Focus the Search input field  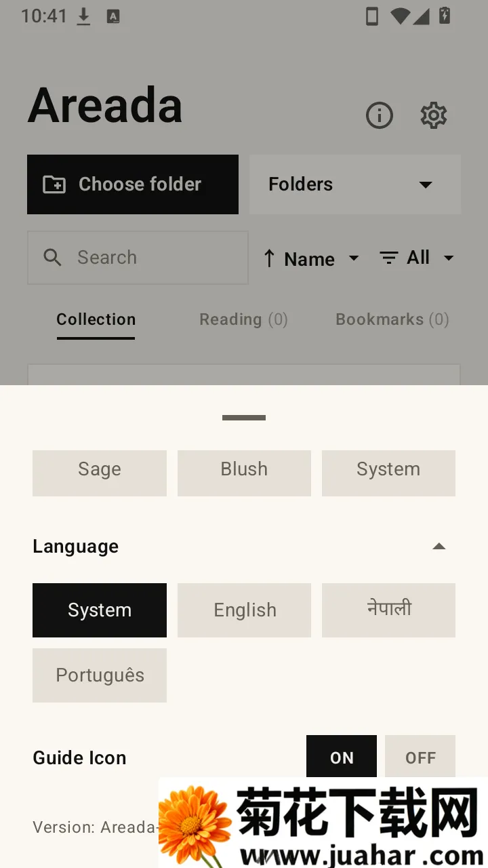138,258
